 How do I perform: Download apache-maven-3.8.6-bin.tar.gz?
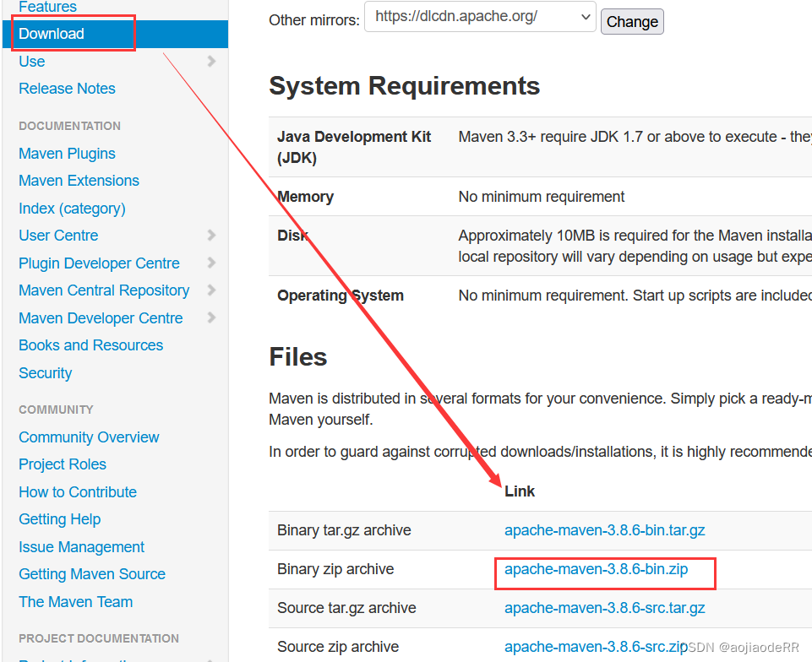click(604, 530)
